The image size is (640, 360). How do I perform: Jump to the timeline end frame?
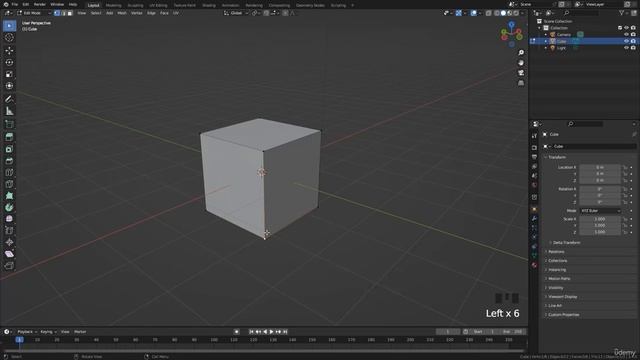pyautogui.click(x=285, y=332)
